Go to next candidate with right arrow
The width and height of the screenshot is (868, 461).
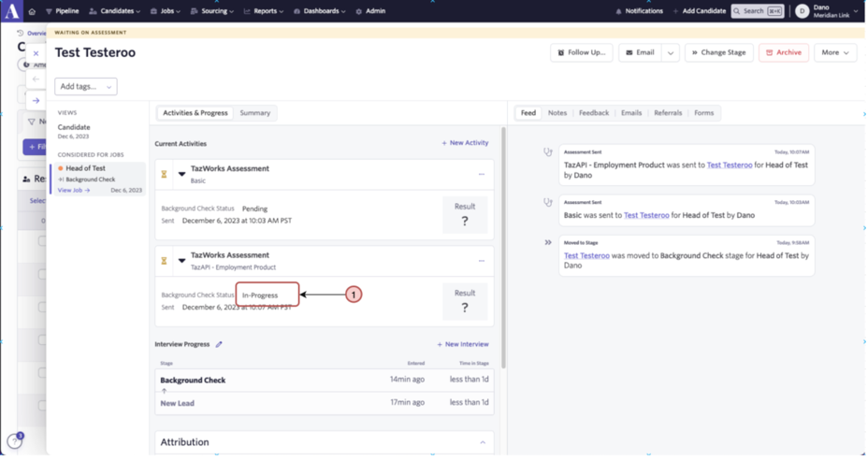click(x=36, y=101)
